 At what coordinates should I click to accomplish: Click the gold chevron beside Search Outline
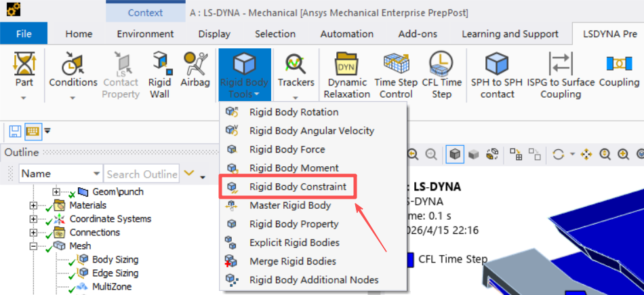tap(188, 173)
